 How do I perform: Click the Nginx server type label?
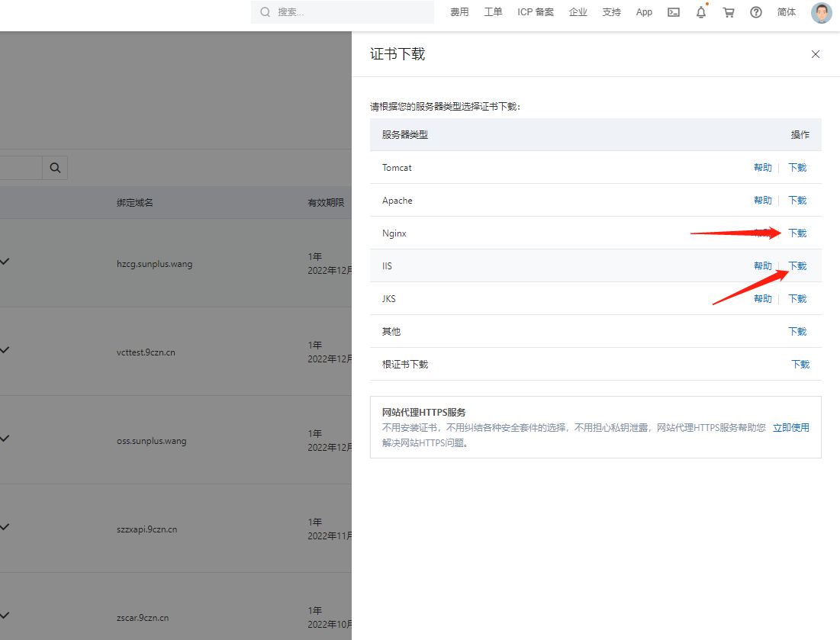394,233
